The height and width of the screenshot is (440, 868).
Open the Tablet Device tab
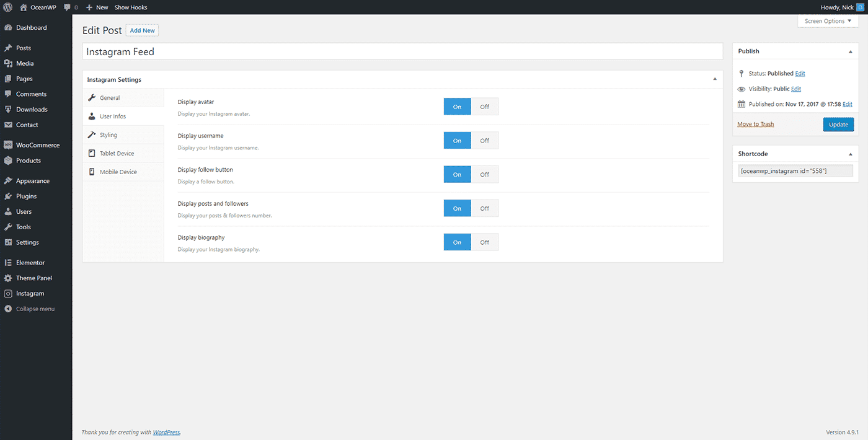[x=123, y=154]
